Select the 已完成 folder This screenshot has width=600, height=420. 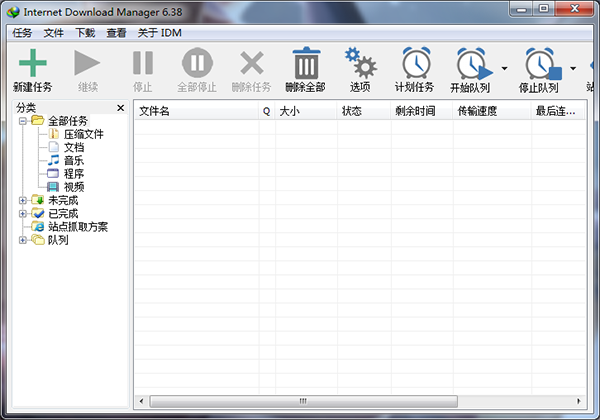63,213
